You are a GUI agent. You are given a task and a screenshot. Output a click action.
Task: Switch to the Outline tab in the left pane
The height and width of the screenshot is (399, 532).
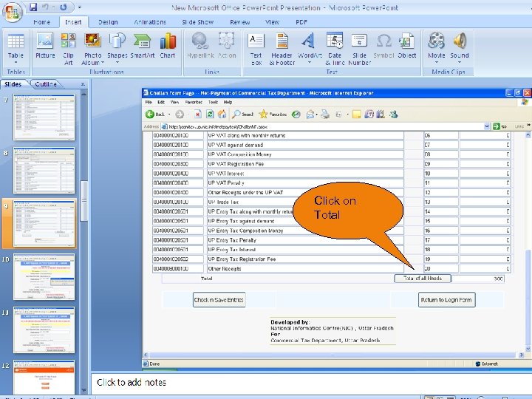[46, 84]
